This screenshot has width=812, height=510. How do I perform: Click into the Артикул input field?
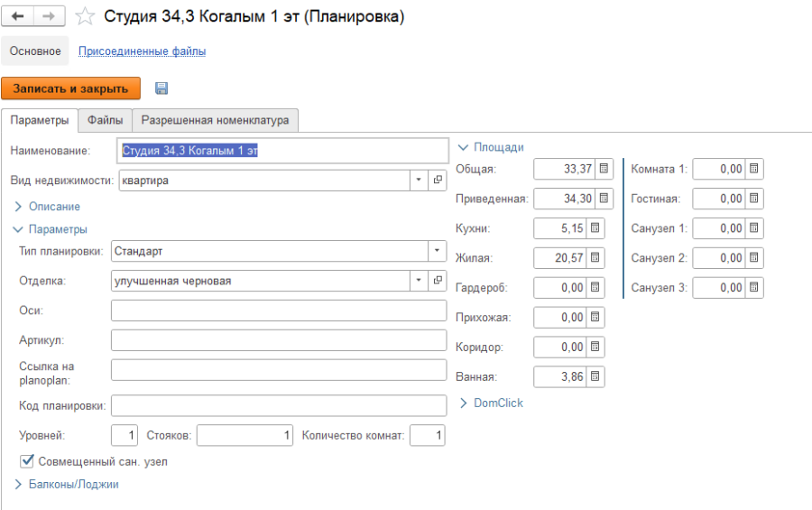(x=279, y=340)
